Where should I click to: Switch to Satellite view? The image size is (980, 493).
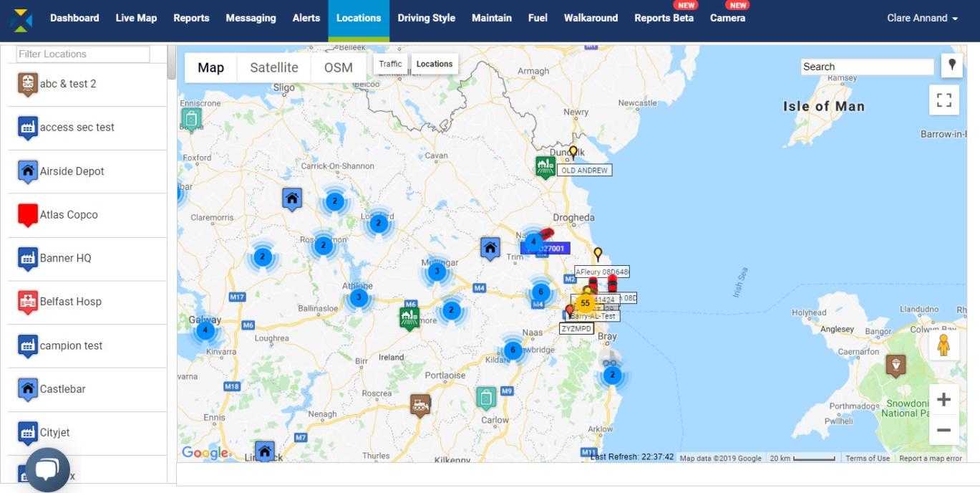click(x=274, y=68)
